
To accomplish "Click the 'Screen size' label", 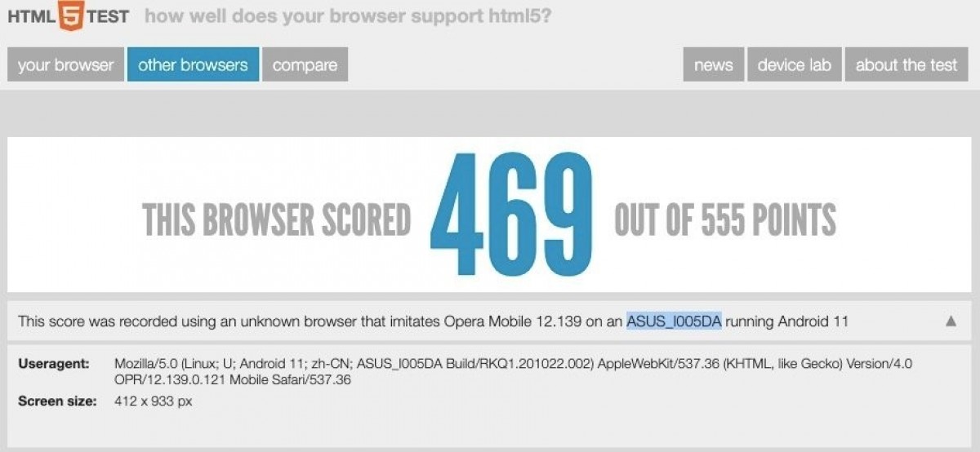I will point(58,401).
